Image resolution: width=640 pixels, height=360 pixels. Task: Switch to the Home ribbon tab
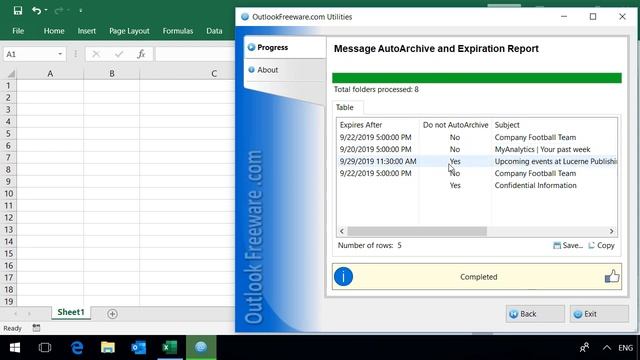tap(54, 31)
